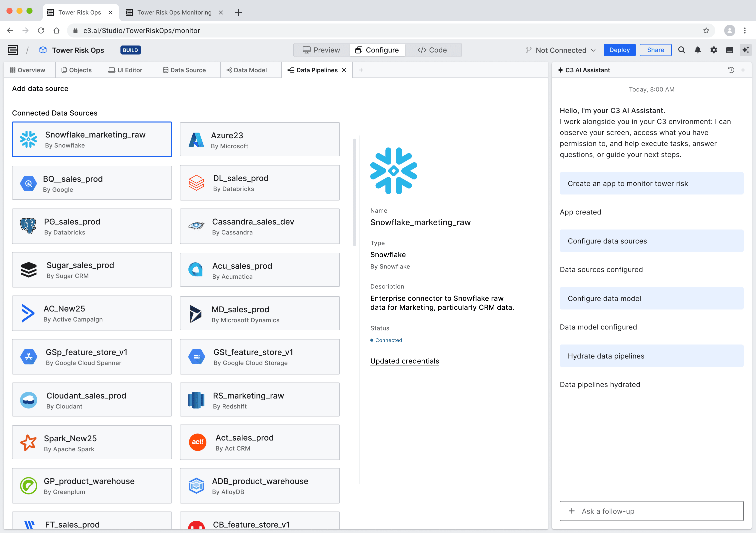756x533 pixels.
Task: Click the search magnifier icon in header
Action: coord(682,50)
